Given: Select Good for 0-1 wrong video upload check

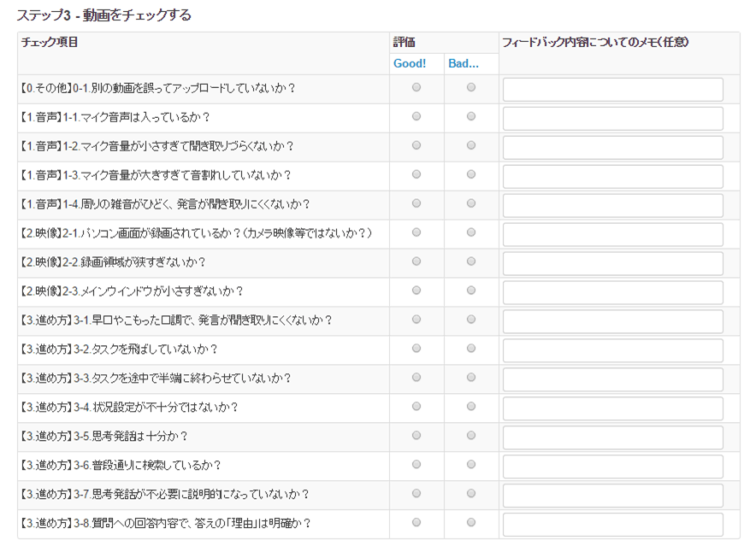Looking at the screenshot, I should point(416,88).
